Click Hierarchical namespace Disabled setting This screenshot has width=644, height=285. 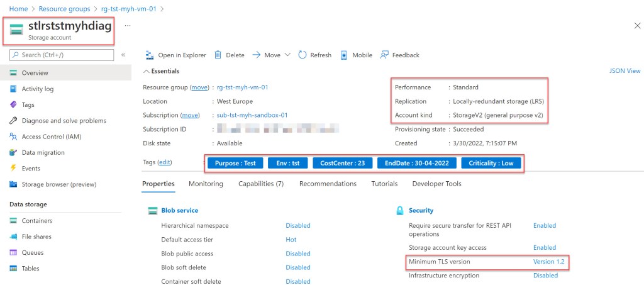pos(297,225)
